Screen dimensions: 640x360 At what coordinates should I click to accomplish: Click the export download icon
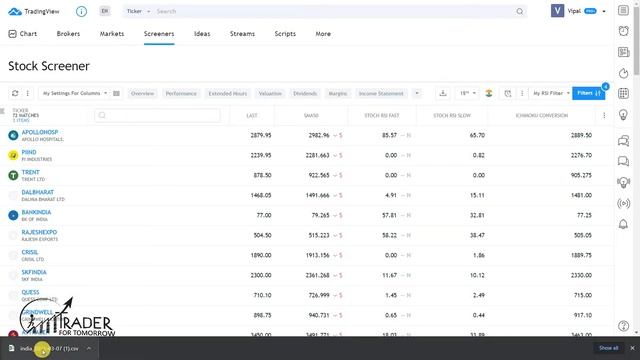point(443,93)
